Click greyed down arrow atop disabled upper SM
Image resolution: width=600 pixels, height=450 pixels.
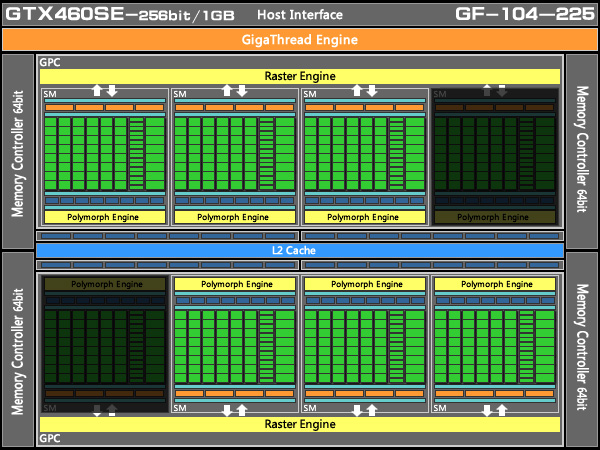(502, 91)
